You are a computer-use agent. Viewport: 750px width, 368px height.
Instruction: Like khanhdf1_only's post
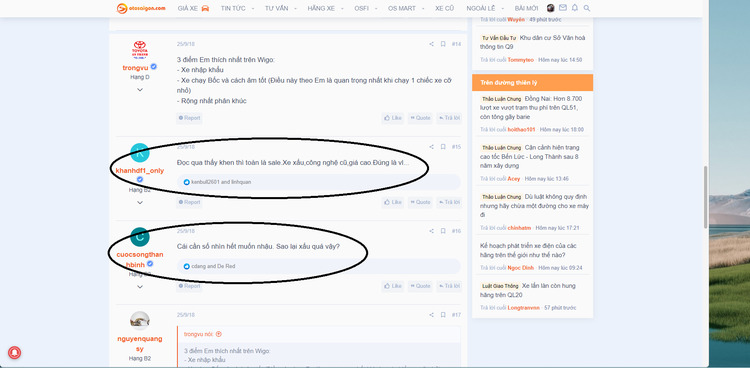393,202
